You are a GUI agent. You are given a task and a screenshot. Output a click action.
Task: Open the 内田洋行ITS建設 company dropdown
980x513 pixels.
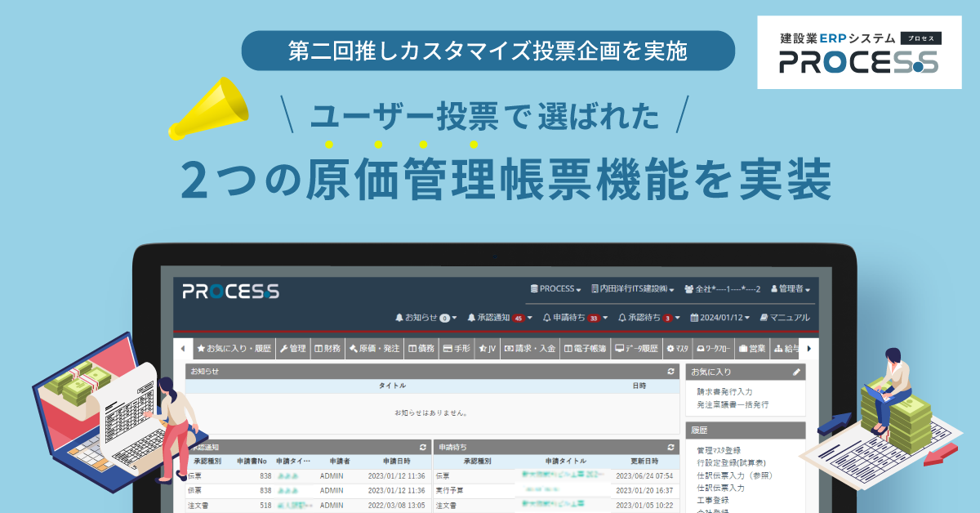[632, 289]
